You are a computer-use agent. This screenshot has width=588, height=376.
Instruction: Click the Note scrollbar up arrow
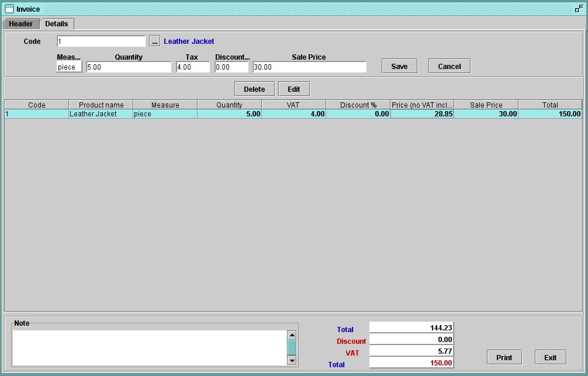(292, 335)
